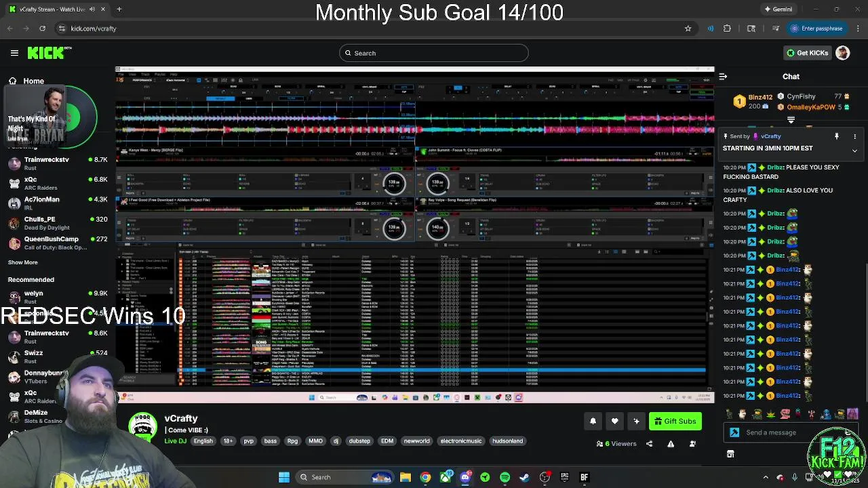This screenshot has height=488, width=868.
Task: Open File Explorer from the taskbar
Action: [x=405, y=477]
